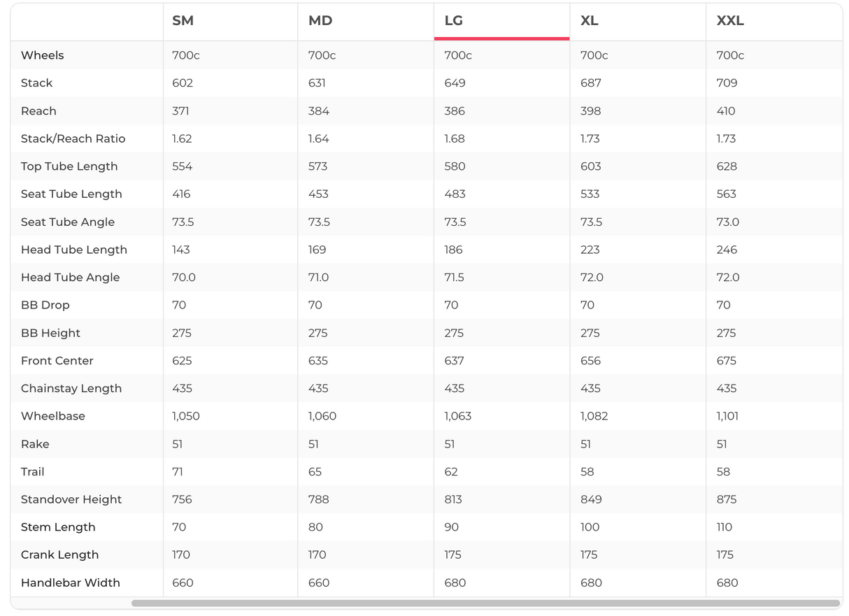Screen dimensions: 849x616
Task: Click the LG stack value 649
Action: tap(455, 83)
